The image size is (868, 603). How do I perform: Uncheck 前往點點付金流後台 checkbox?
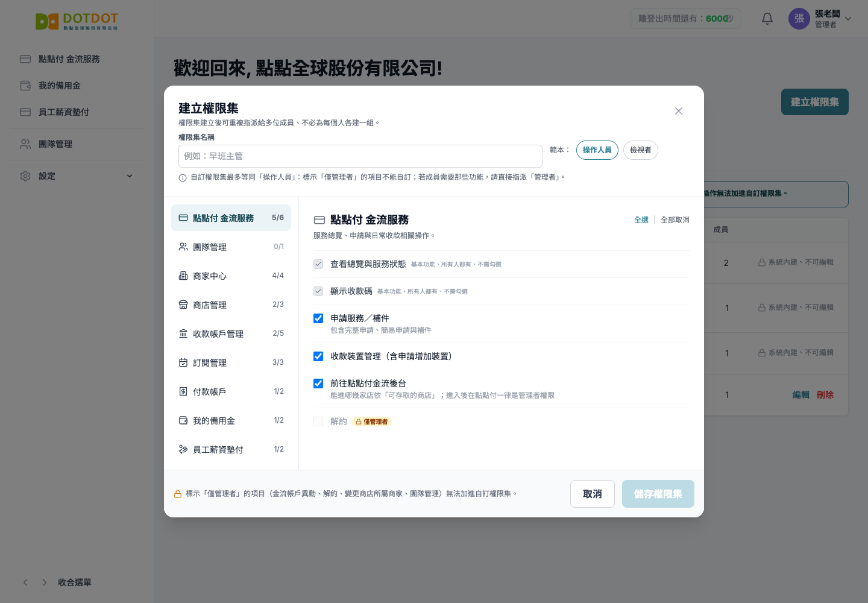click(x=318, y=384)
